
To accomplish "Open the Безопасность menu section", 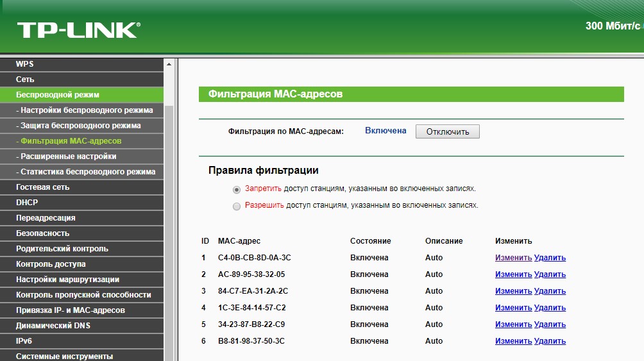I will [x=81, y=233].
